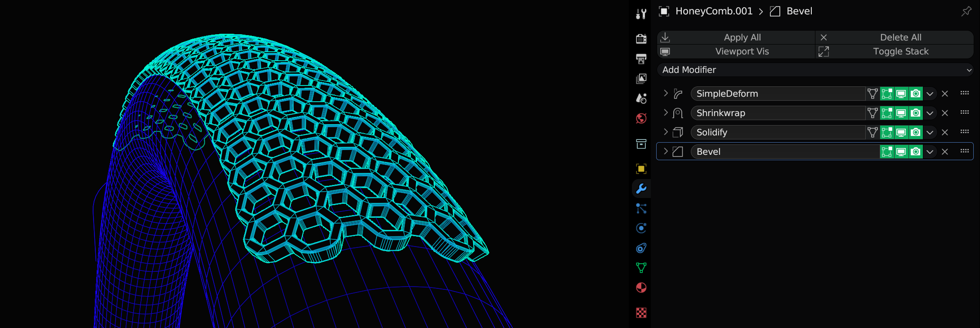
Task: Open the Tool properties tab
Action: 641,14
